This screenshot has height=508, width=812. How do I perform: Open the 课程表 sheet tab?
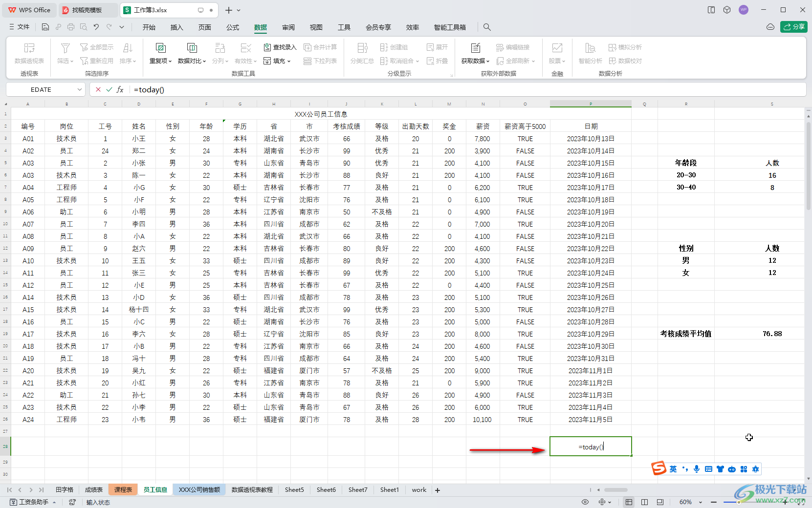point(123,490)
